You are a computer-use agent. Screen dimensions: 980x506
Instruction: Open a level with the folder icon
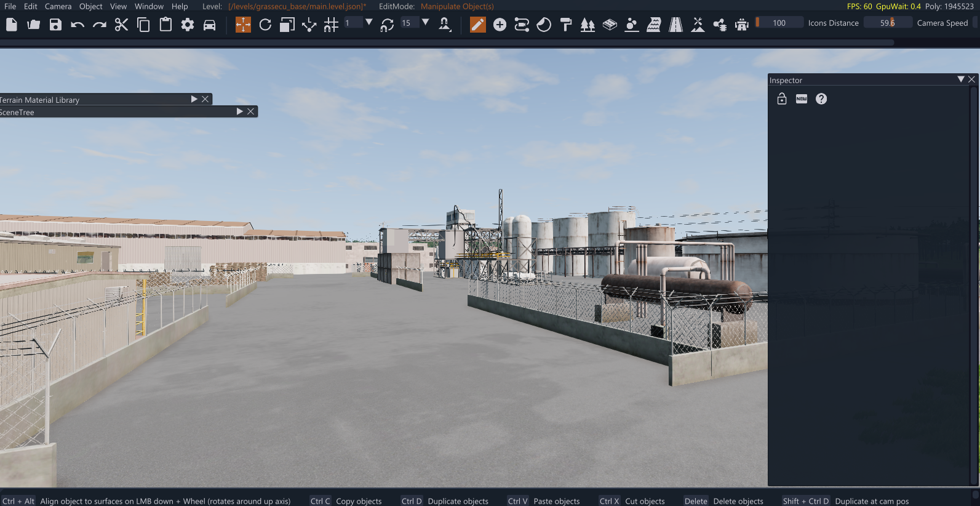(33, 25)
